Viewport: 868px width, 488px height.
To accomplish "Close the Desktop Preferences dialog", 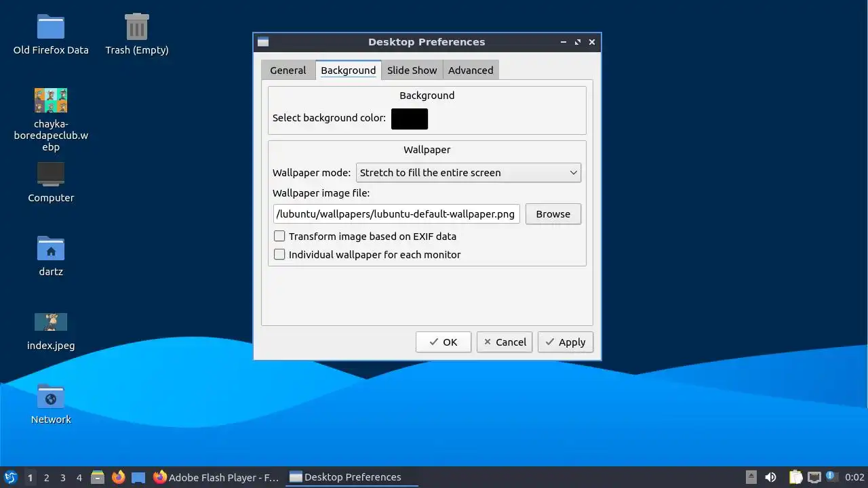I will tap(592, 42).
